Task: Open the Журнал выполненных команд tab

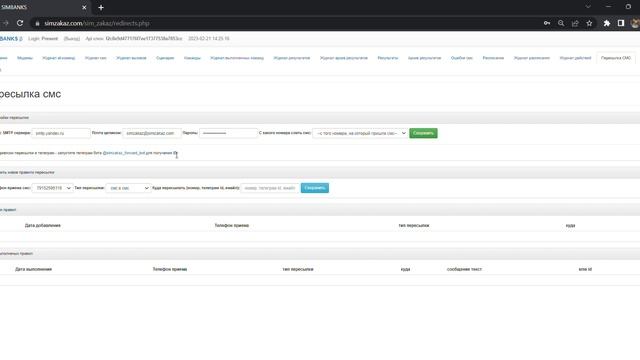Action: (237, 58)
